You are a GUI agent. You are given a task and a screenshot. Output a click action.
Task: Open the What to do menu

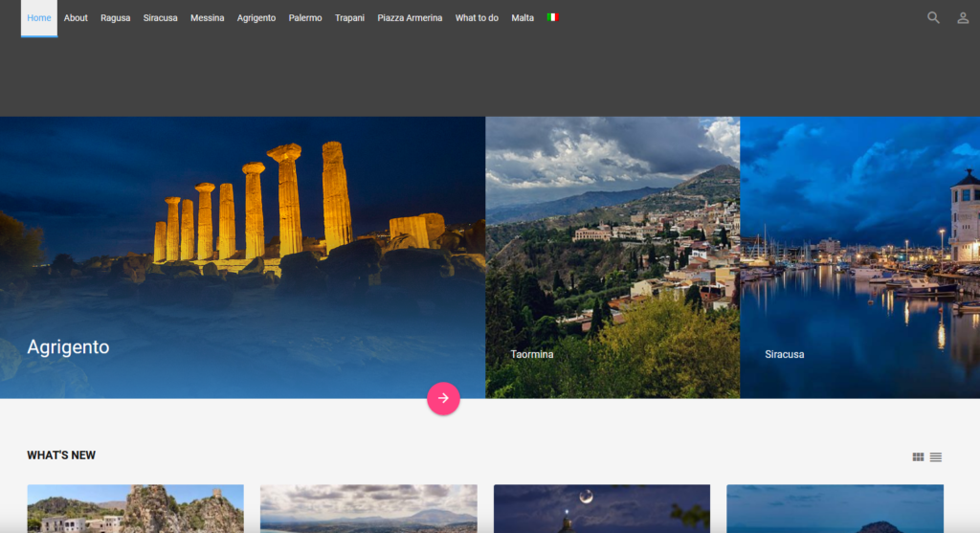(x=477, y=18)
